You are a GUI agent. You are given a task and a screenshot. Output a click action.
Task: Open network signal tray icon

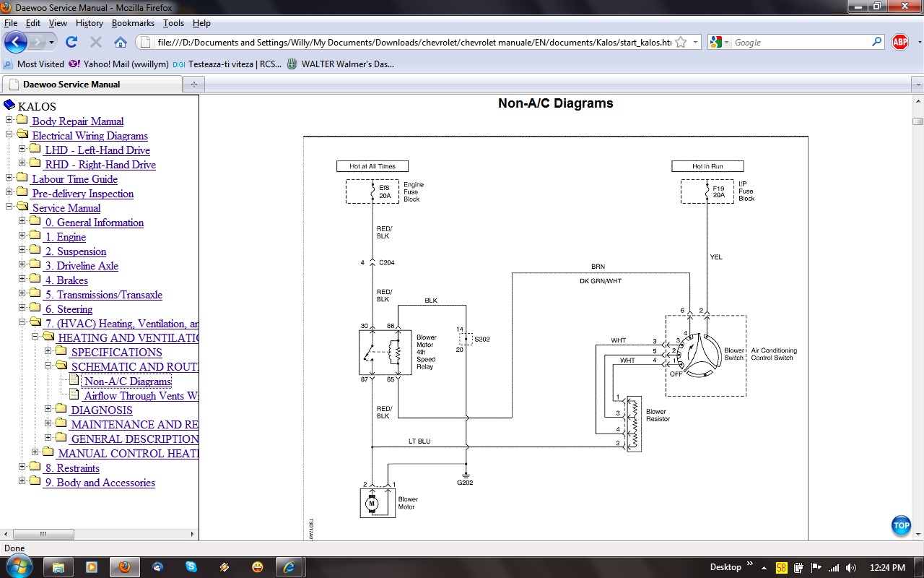834,568
